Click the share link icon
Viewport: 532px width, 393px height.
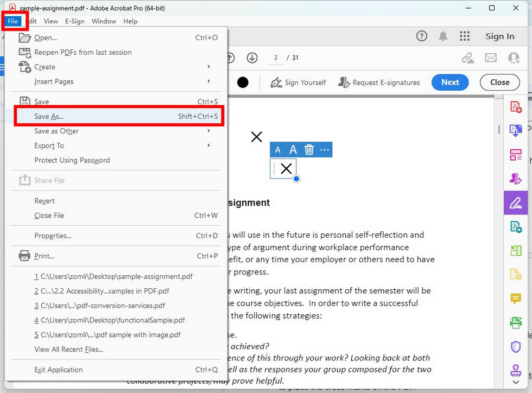pyautogui.click(x=467, y=58)
